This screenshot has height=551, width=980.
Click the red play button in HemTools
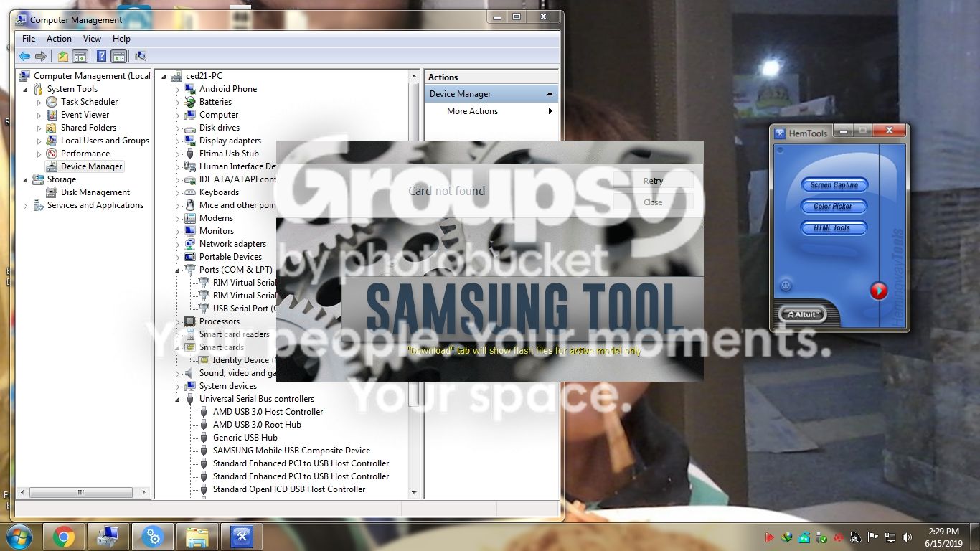(879, 291)
